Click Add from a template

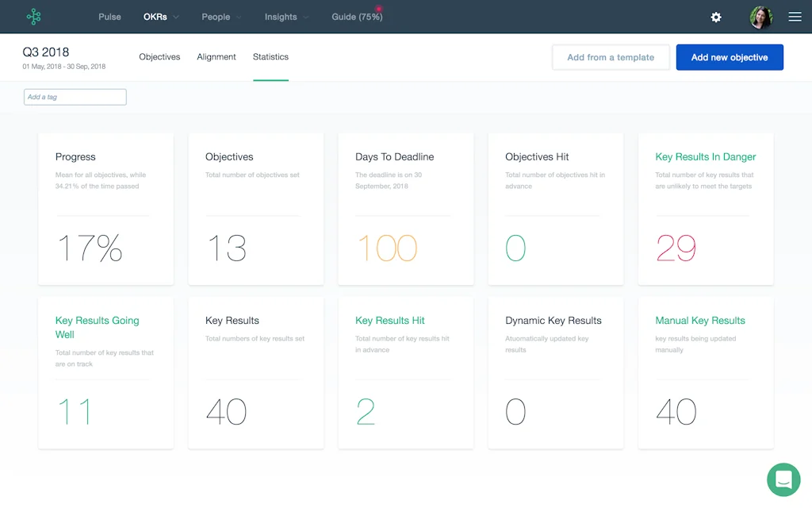point(611,57)
